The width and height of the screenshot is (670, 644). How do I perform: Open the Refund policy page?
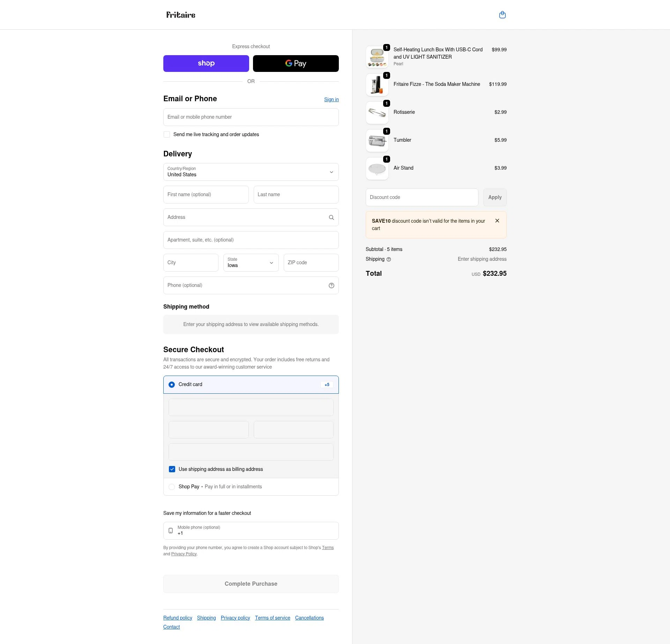click(177, 617)
